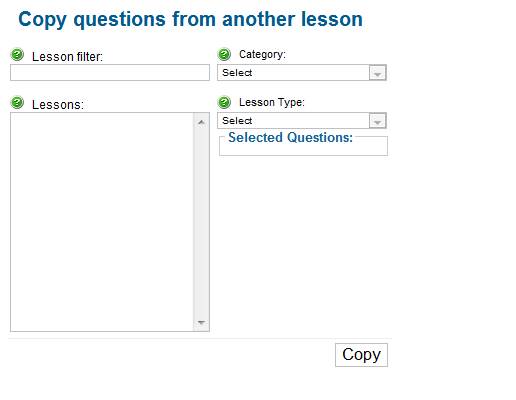Click the Copy questions from another lesson heading
This screenshot has width=516, height=400.
coord(190,19)
